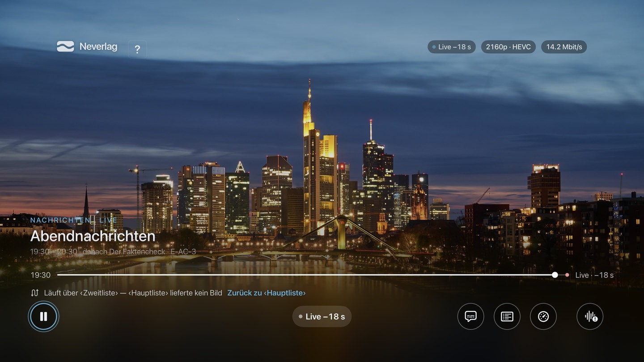The width and height of the screenshot is (644, 362).
Task: Click the 14.2 Mbit/s bitrate badge
Action: tap(564, 47)
